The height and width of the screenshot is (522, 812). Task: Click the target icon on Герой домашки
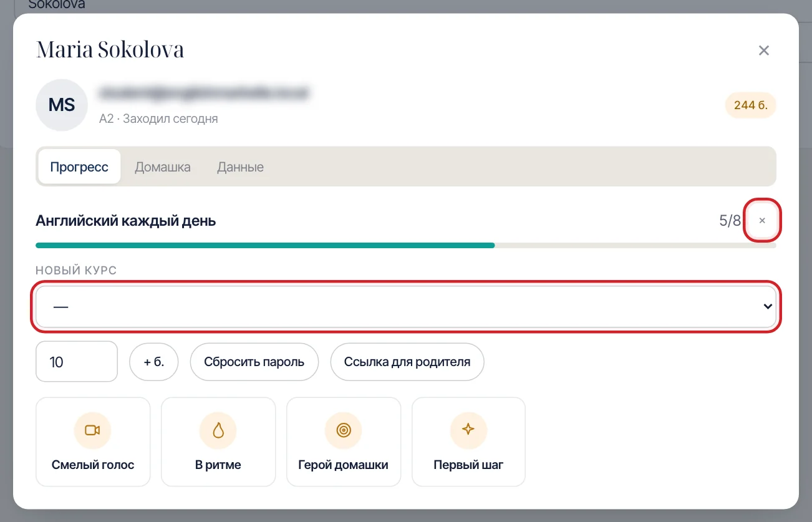[343, 430]
